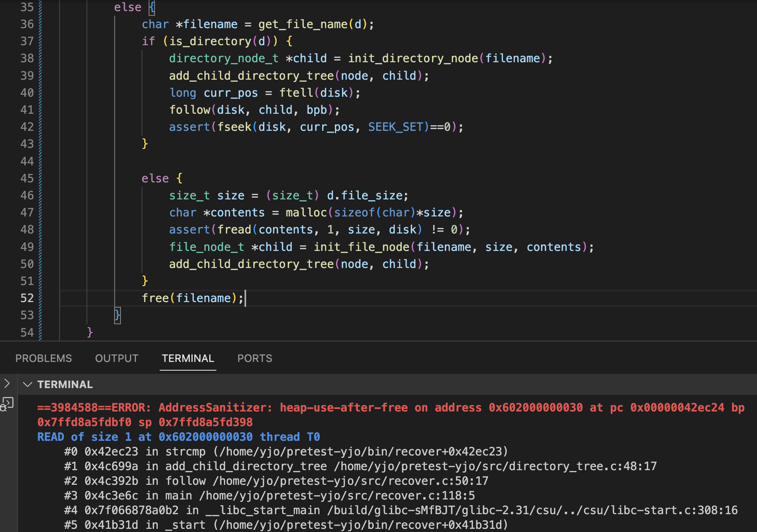Select the TERMINAL panel tab

click(188, 358)
